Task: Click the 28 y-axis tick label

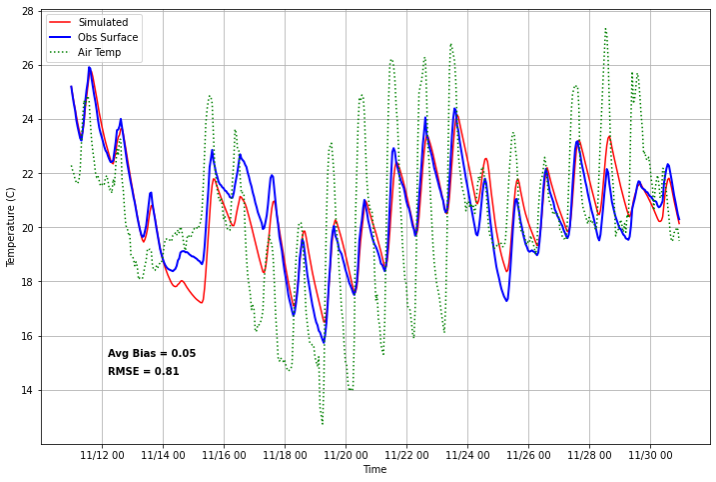Action: point(28,12)
